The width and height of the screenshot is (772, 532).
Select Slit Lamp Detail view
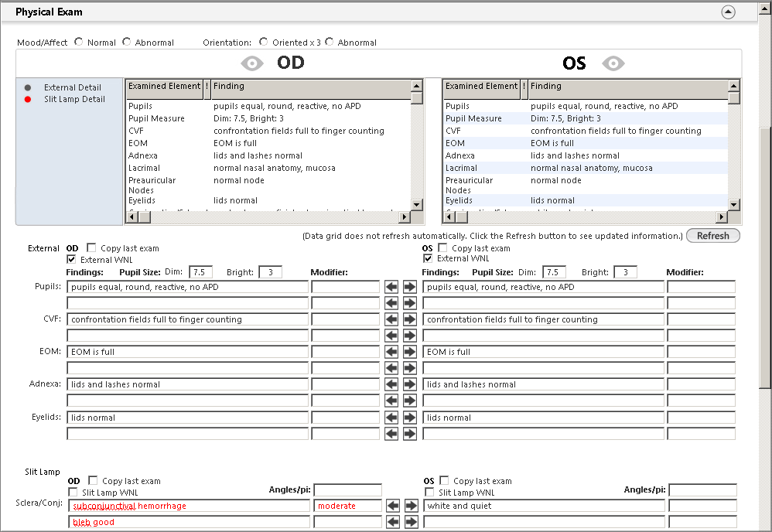74,100
